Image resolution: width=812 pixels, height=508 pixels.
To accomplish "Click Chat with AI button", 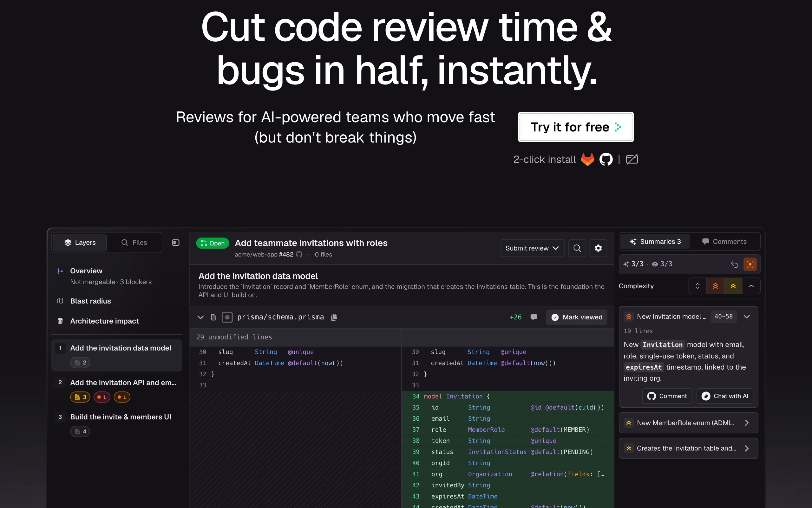I will tap(725, 396).
